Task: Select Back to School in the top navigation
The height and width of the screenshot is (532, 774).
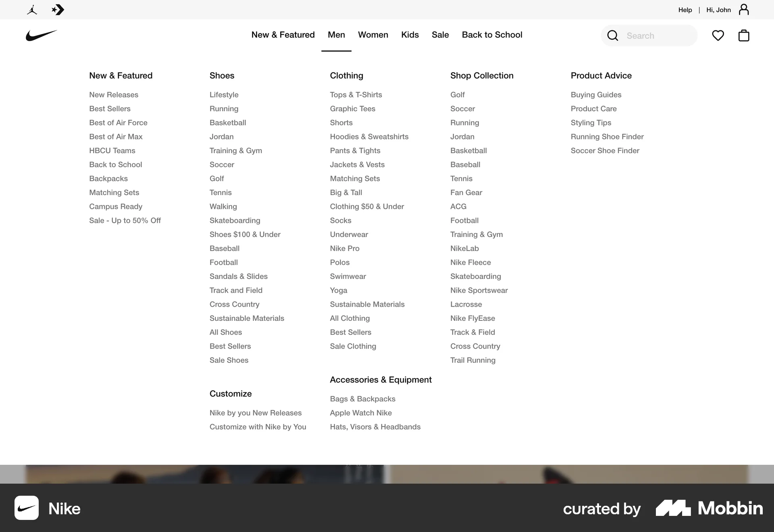Action: pos(492,35)
